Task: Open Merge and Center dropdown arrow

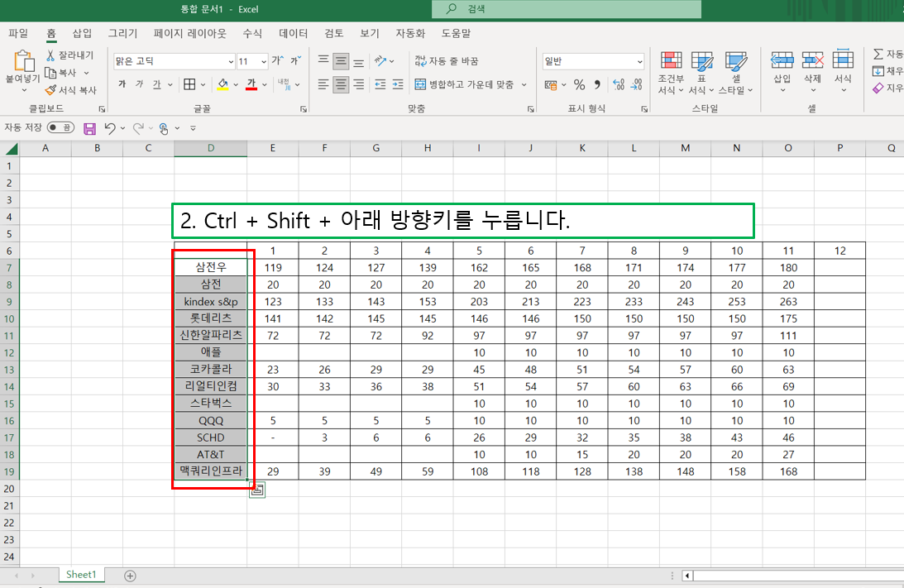Action: point(524,84)
